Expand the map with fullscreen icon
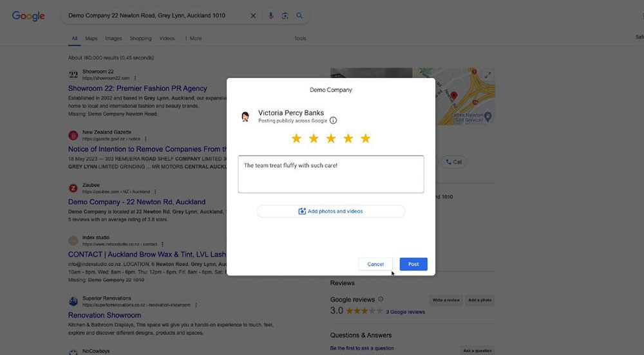This screenshot has width=644, height=355. tap(488, 75)
